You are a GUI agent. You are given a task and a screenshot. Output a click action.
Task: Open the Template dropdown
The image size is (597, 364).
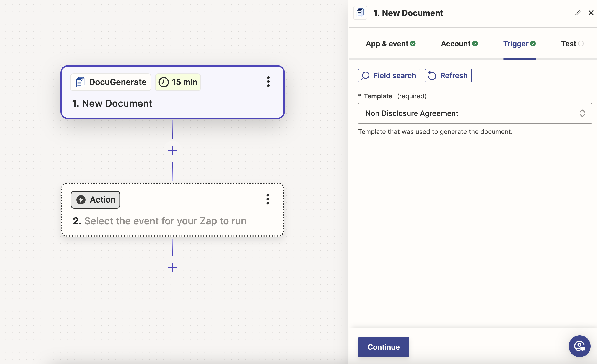click(475, 113)
